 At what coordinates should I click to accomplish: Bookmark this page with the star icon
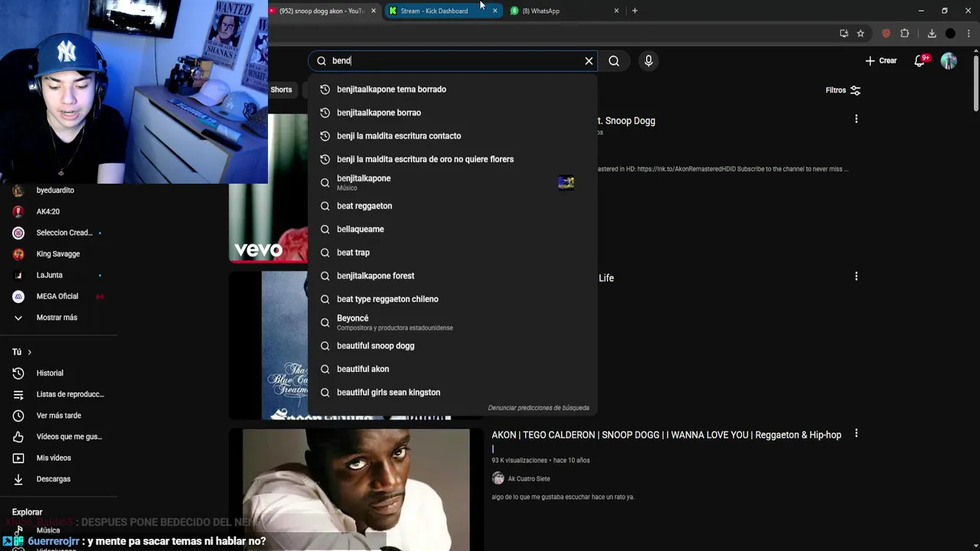click(861, 34)
